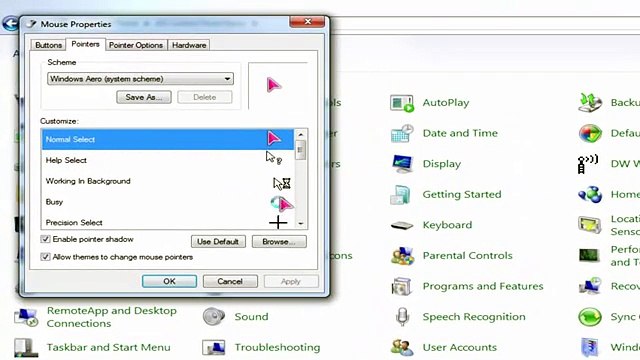Switch to the Pointers tab
Image resolution: width=640 pixels, height=360 pixels.
click(x=85, y=44)
